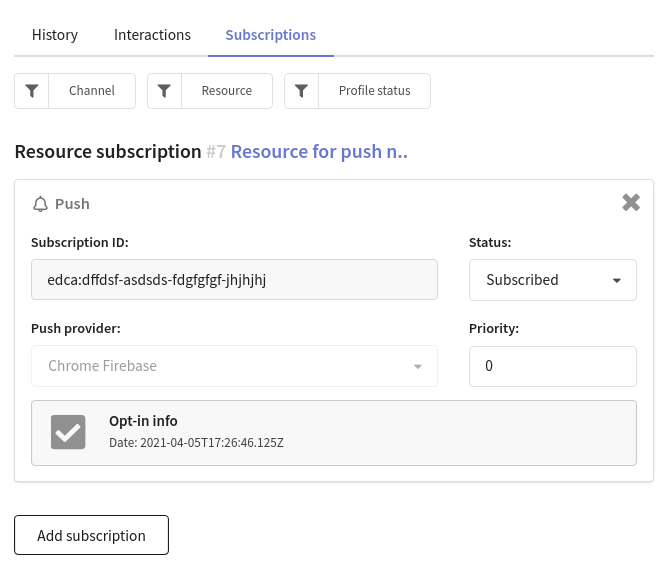Viewport: 668px width, 564px height.
Task: Click the caret arrow in the Status dropdown
Action: pyautogui.click(x=617, y=280)
